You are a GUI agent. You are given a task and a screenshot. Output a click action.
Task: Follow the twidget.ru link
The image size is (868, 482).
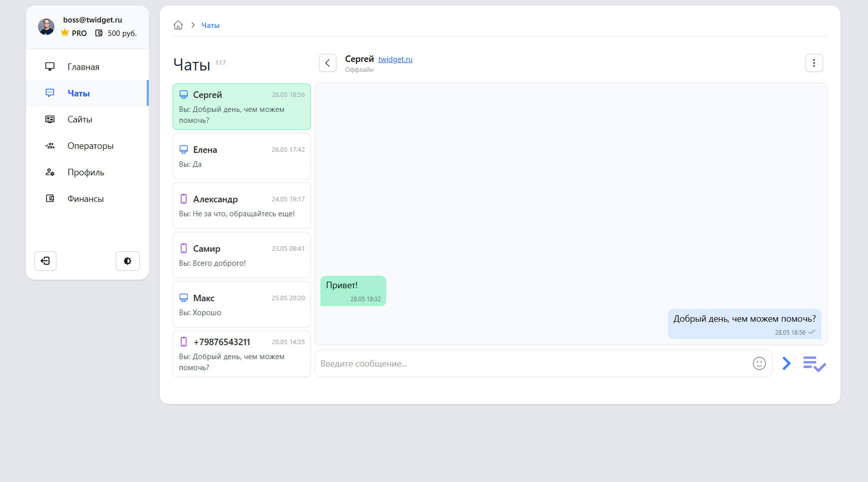[x=395, y=59]
